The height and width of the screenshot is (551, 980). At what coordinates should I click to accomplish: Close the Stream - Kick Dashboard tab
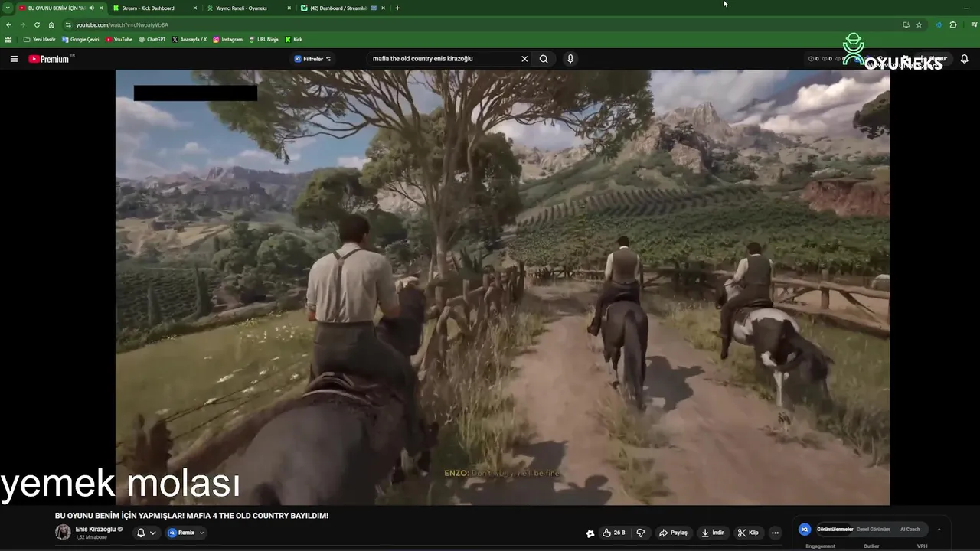pyautogui.click(x=194, y=8)
